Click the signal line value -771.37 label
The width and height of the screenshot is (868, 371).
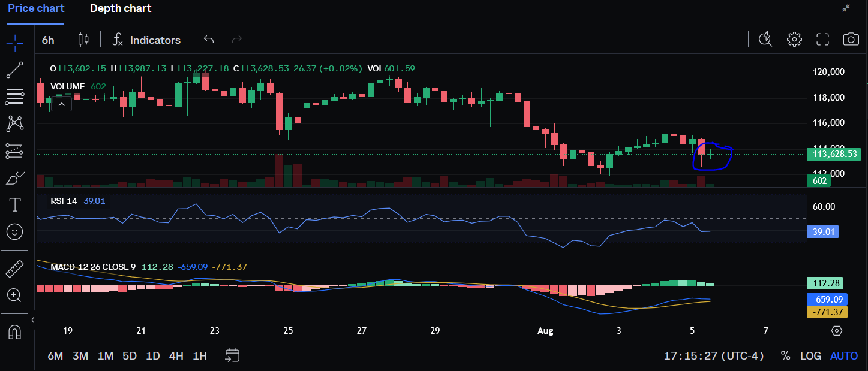(x=827, y=312)
